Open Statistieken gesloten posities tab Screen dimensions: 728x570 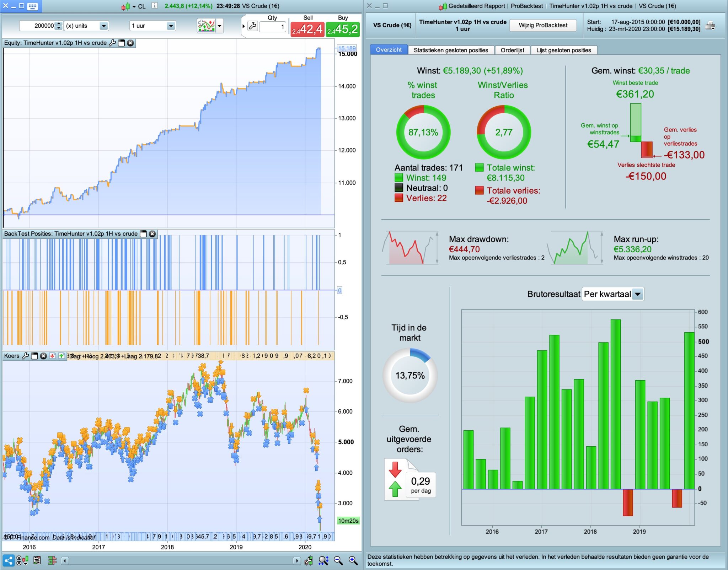tap(451, 50)
